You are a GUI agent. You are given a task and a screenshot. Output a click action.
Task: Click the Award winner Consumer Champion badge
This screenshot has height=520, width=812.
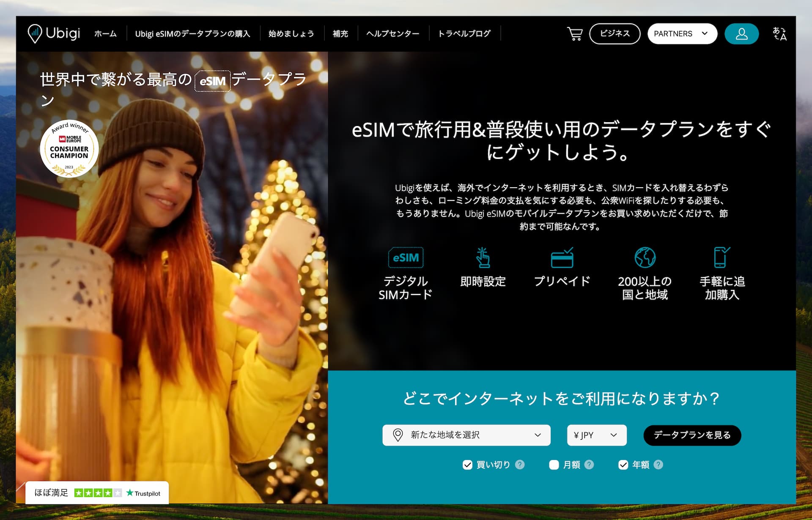click(x=69, y=149)
